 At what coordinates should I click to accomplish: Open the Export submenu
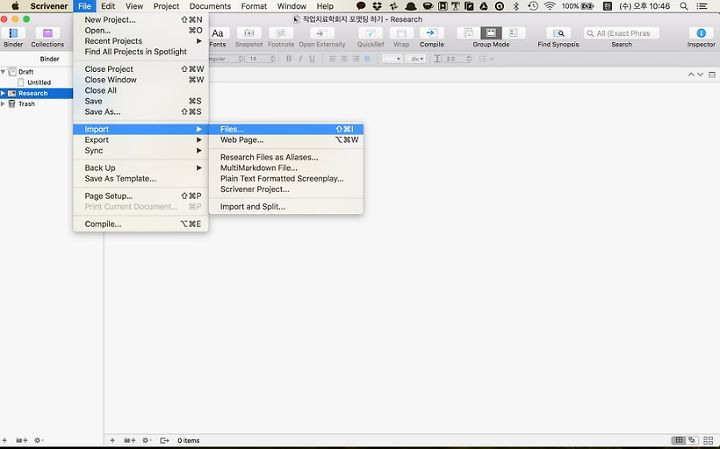click(x=141, y=140)
